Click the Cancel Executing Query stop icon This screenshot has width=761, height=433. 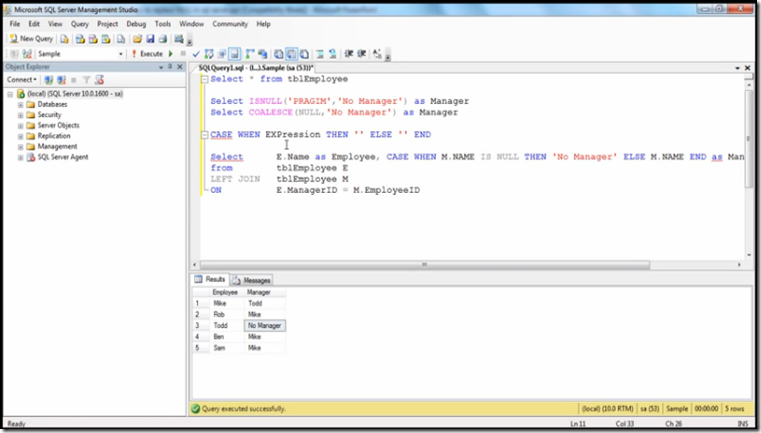[183, 54]
